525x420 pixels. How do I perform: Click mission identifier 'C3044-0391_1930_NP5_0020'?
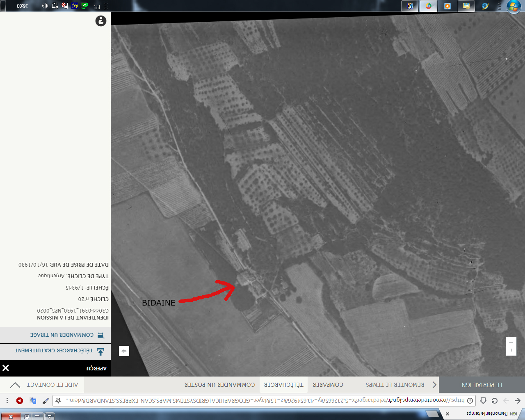pos(73,311)
